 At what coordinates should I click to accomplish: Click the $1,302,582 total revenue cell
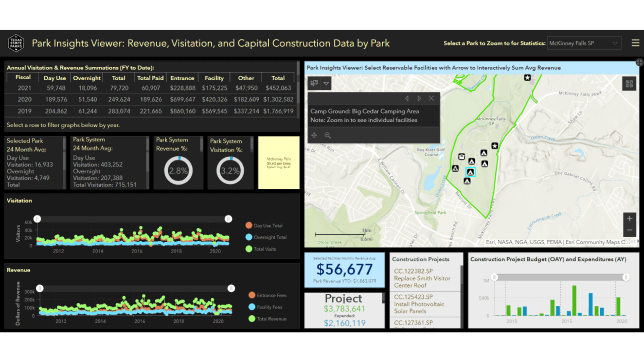pos(278,99)
